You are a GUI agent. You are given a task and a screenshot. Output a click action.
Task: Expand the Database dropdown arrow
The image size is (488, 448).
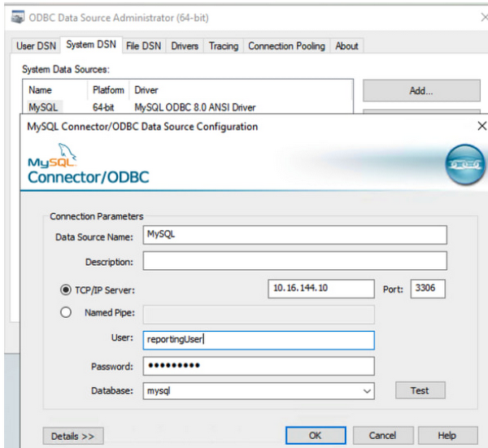click(x=367, y=391)
